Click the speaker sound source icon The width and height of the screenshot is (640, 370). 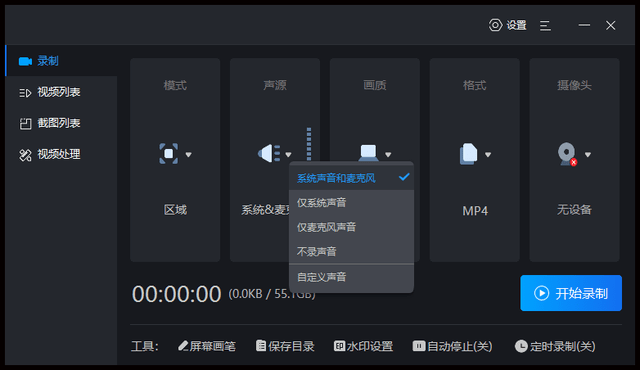click(269, 154)
